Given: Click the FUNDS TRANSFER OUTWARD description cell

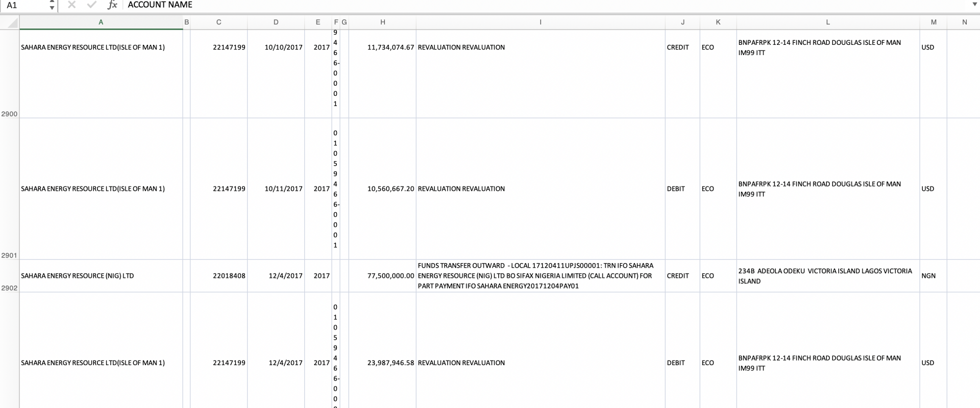Looking at the screenshot, I should click(x=541, y=276).
